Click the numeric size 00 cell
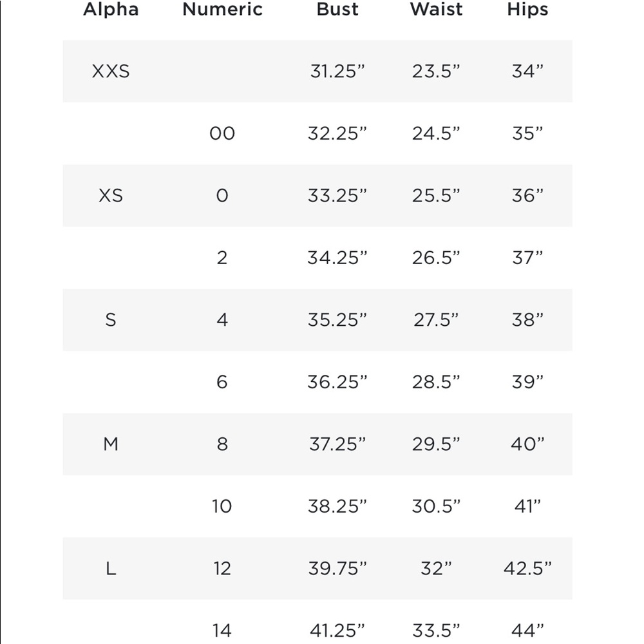The image size is (644, 644). tap(222, 133)
